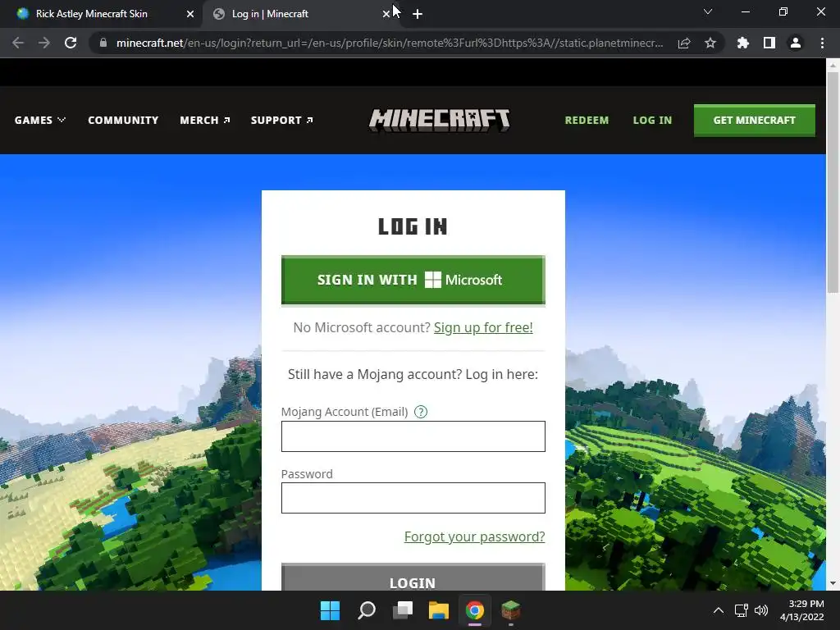The width and height of the screenshot is (840, 630).
Task: Show hidden system tray icons
Action: point(719,610)
